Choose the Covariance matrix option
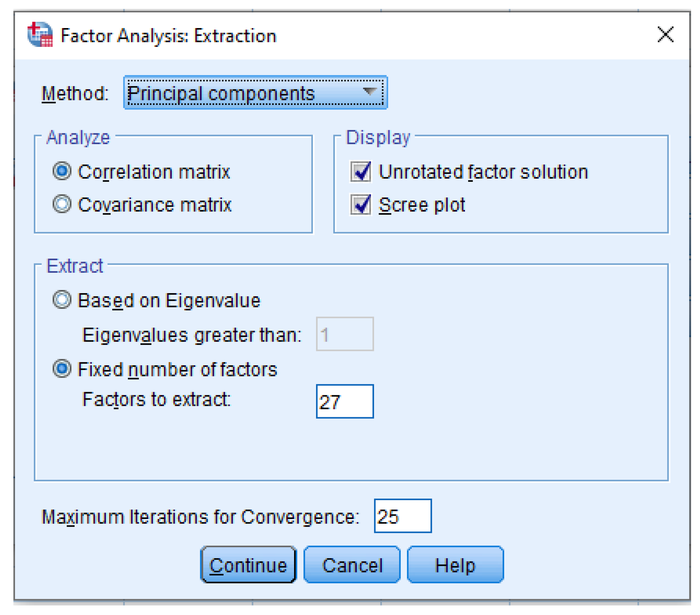The width and height of the screenshot is (700, 615). pyautogui.click(x=62, y=204)
